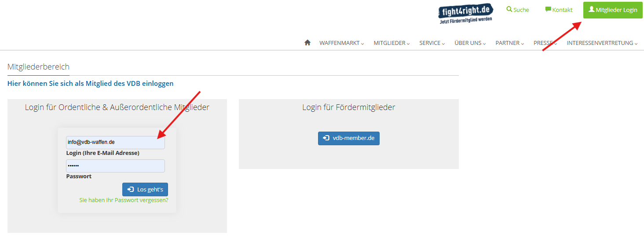Viewport: 644px width, 239px height.
Task: Select the Mitgliederbereich heading tab
Action: (38, 67)
